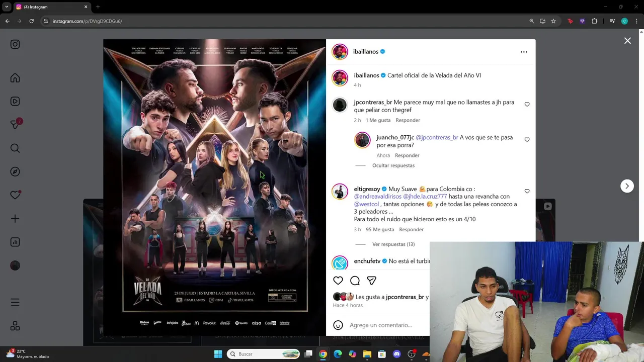Click the Agrega un comentario field

point(381,325)
